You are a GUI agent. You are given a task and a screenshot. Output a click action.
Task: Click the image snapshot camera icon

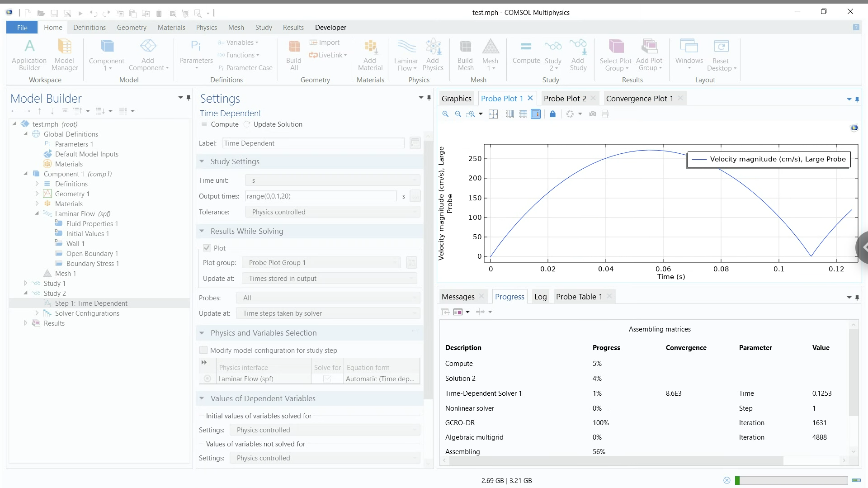(592, 114)
